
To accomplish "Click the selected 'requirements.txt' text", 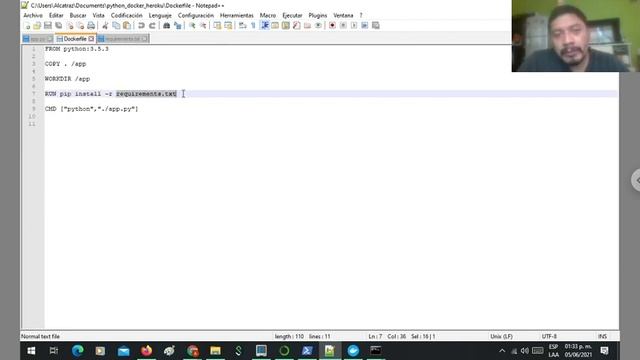I will click(147, 94).
